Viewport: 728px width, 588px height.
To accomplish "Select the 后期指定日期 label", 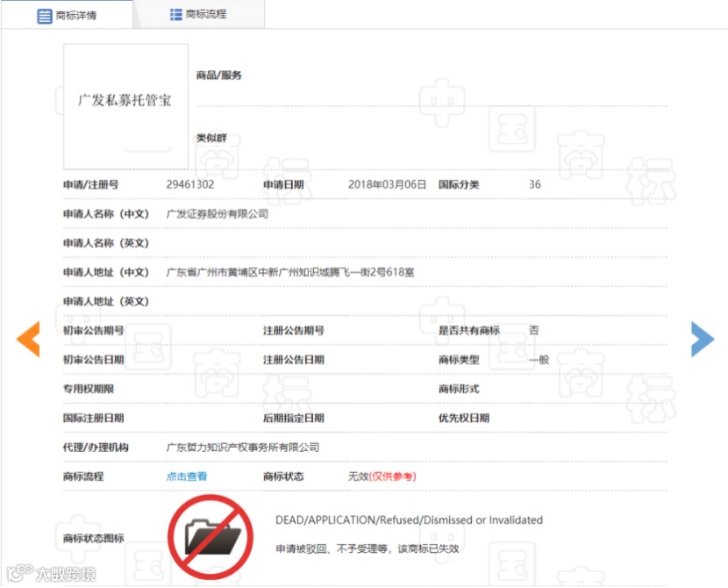I will point(294,418).
